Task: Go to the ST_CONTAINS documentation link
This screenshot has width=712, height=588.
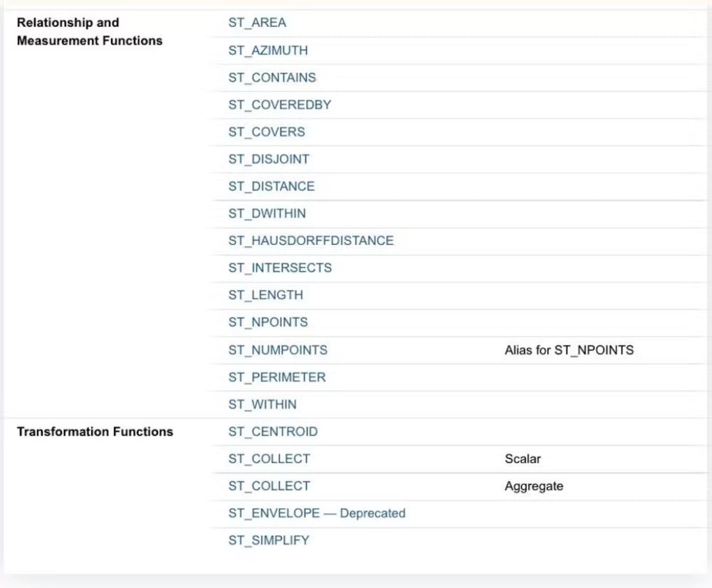Action: (272, 78)
